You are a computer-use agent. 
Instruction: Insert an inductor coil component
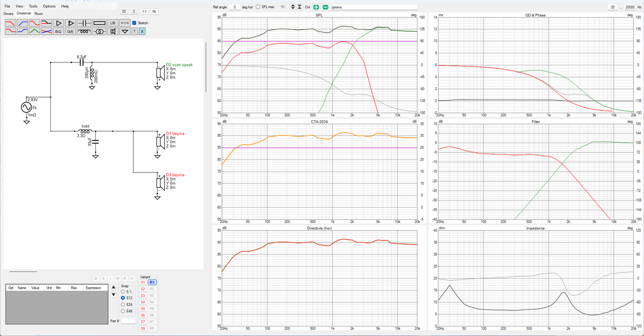click(x=84, y=31)
